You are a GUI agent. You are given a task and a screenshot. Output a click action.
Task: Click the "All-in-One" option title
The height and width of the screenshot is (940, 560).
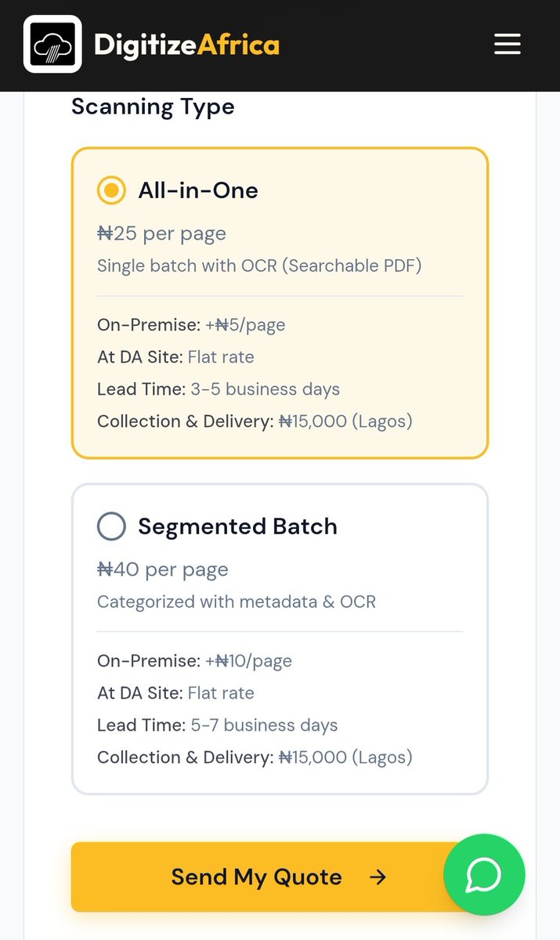[x=198, y=190]
